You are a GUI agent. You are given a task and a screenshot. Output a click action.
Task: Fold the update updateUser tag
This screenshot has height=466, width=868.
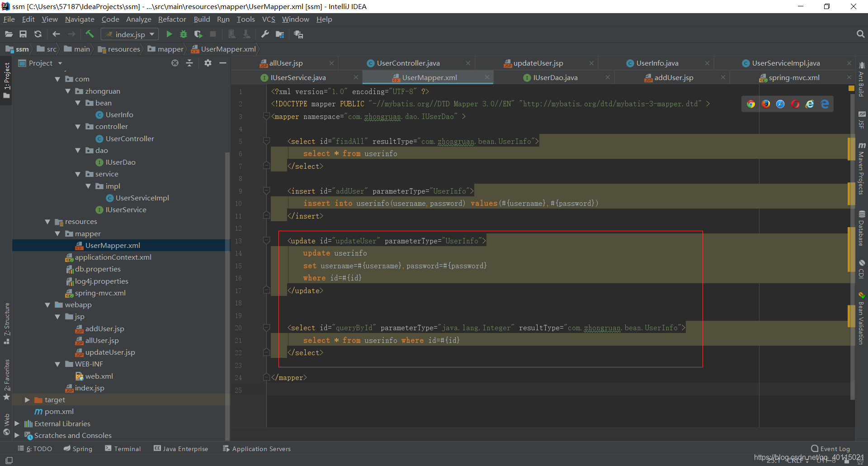pos(267,241)
